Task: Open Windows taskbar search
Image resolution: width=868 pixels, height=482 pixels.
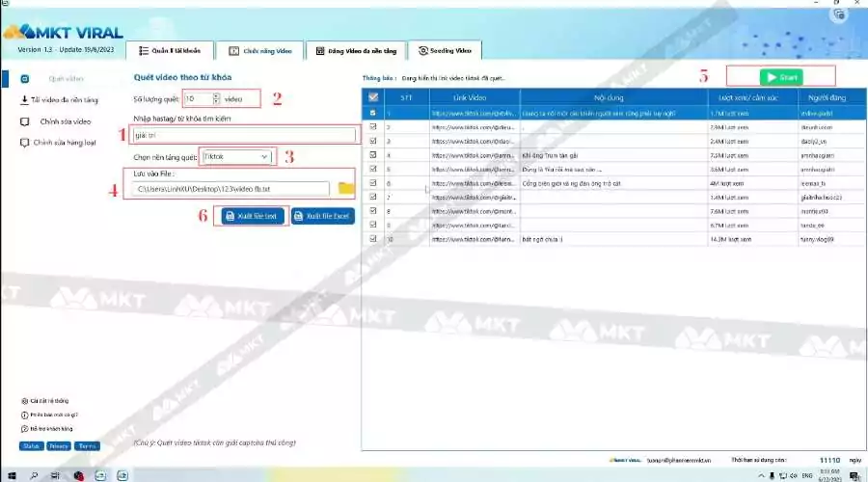Action: pyautogui.click(x=33, y=475)
